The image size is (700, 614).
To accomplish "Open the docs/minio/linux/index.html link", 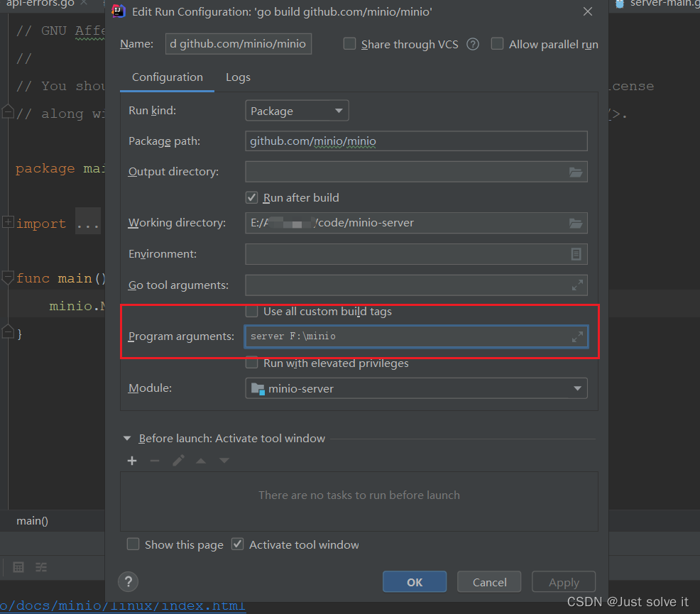I will pos(123,606).
